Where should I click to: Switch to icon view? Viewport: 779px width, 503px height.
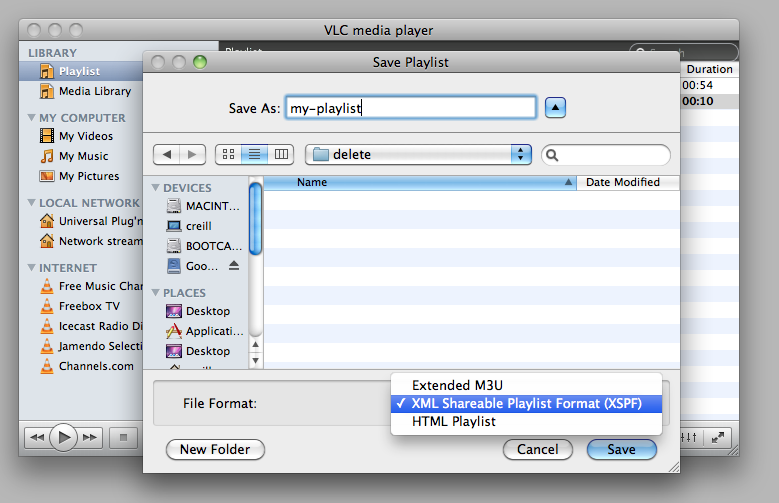(229, 155)
